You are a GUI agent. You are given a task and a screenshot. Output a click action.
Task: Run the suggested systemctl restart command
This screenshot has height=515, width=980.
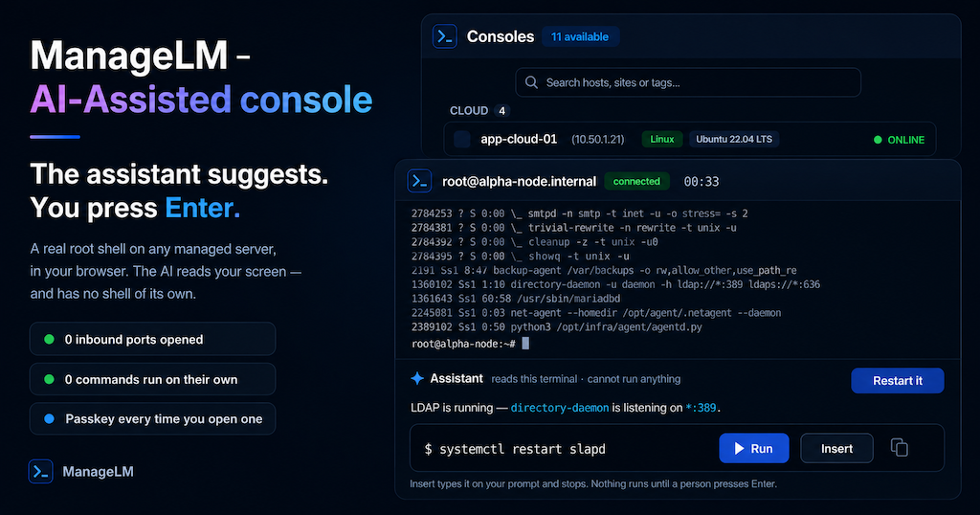click(754, 448)
